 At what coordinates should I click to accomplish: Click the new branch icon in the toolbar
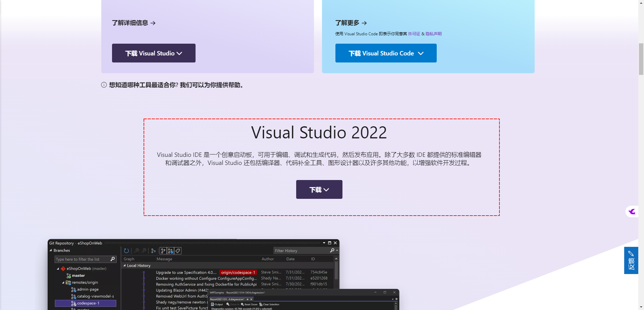pyautogui.click(x=153, y=251)
